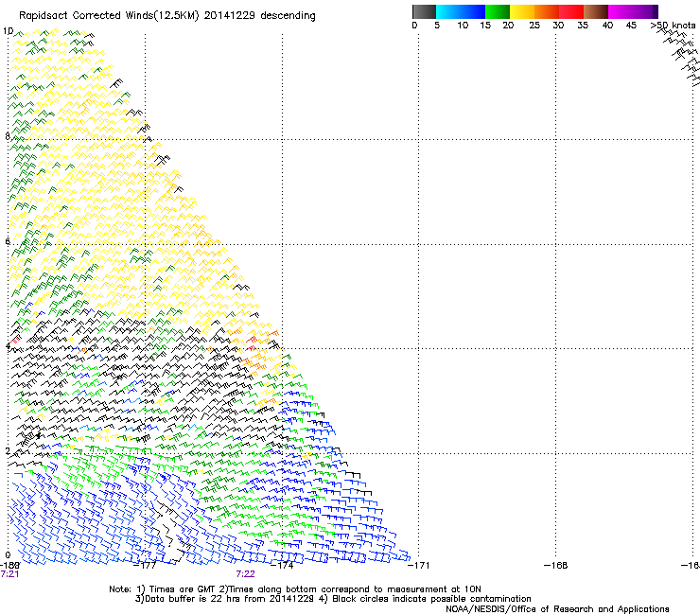Image resolution: width=700 pixels, height=615 pixels.
Task: Click the cyan-blue 5-15 knots legend swatch
Action: [x=461, y=11]
